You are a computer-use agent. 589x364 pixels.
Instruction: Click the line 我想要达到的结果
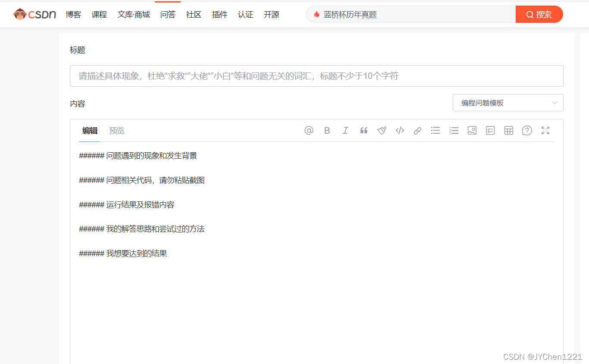(123, 254)
